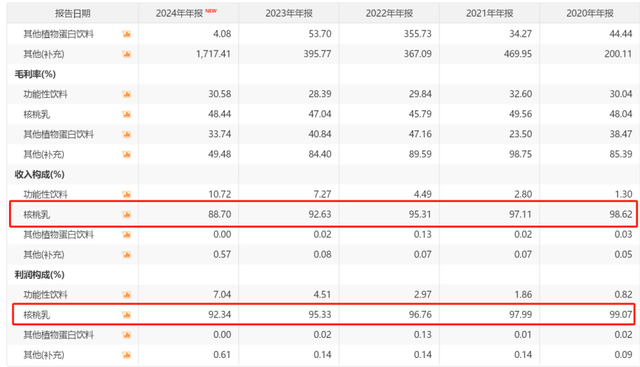640x367 pixels.
Task: Click the 收入构成(%) section heading
Action: click(x=40, y=174)
